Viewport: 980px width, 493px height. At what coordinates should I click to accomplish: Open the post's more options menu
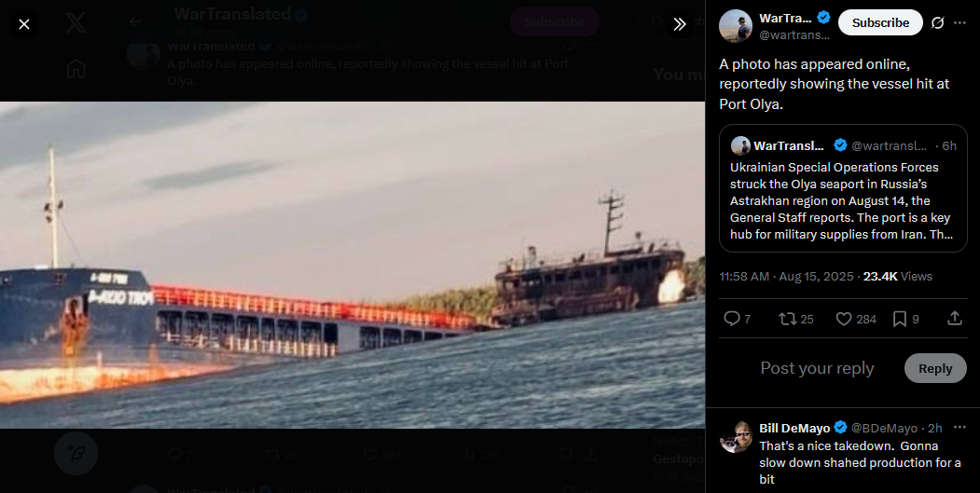click(x=960, y=23)
